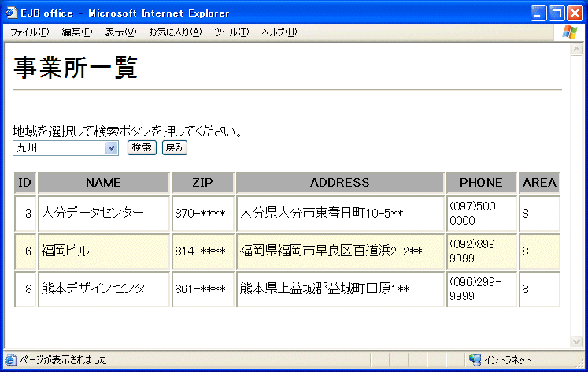Open the 編集(E) menu
This screenshot has height=372, width=588.
click(x=76, y=32)
